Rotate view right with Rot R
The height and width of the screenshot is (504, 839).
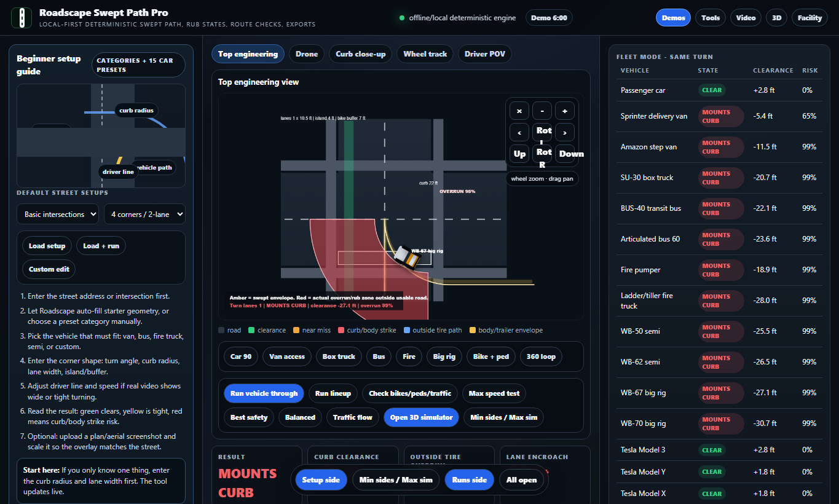542,154
